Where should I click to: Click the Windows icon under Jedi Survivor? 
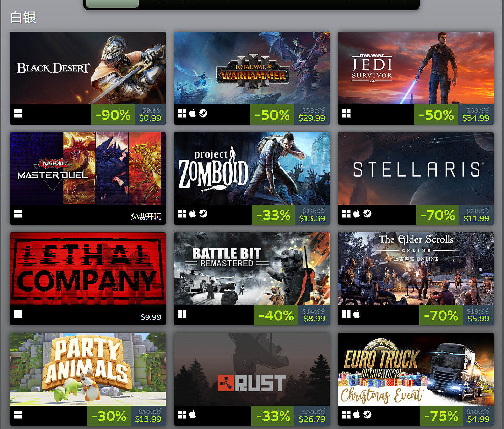tap(346, 114)
